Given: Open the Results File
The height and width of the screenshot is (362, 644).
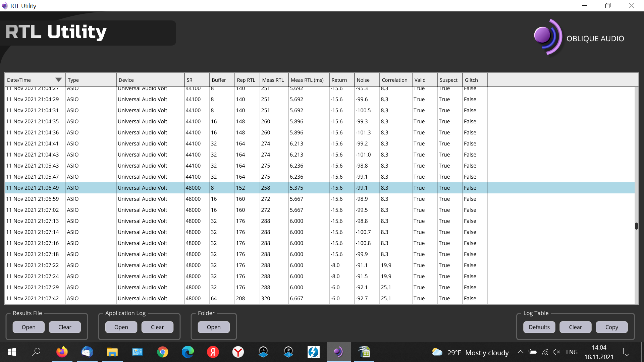Looking at the screenshot, I should 29,327.
